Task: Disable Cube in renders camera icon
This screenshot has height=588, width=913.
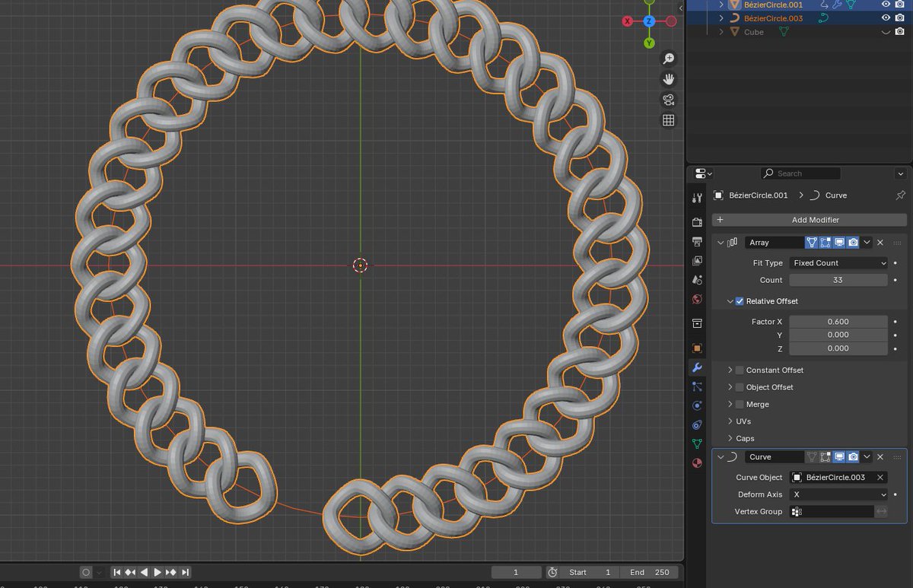Action: tap(900, 32)
